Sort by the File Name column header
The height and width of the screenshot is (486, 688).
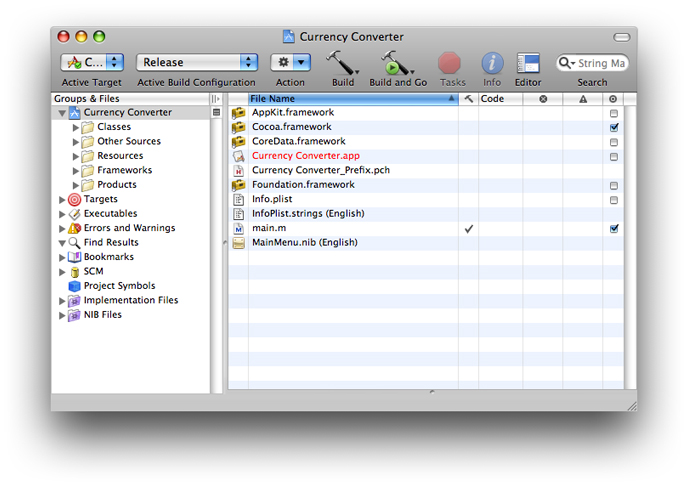(353, 99)
